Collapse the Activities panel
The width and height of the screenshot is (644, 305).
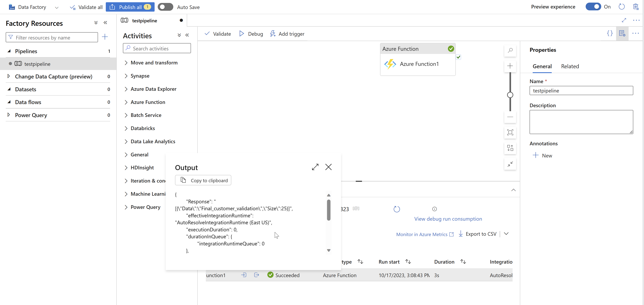coord(187,35)
